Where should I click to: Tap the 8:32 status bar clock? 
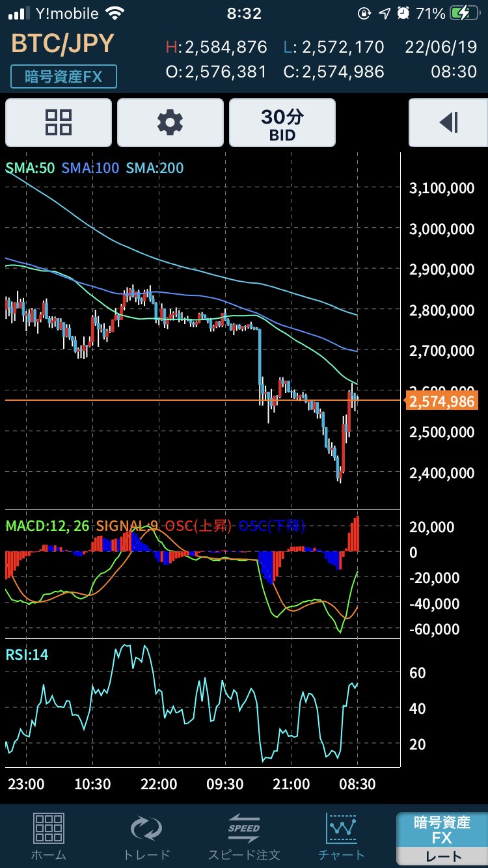244,14
